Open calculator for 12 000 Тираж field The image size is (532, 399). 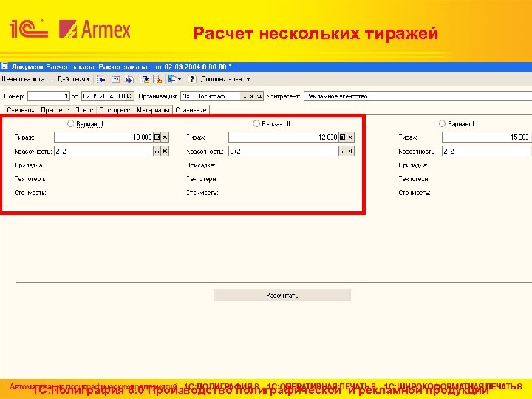tap(342, 137)
